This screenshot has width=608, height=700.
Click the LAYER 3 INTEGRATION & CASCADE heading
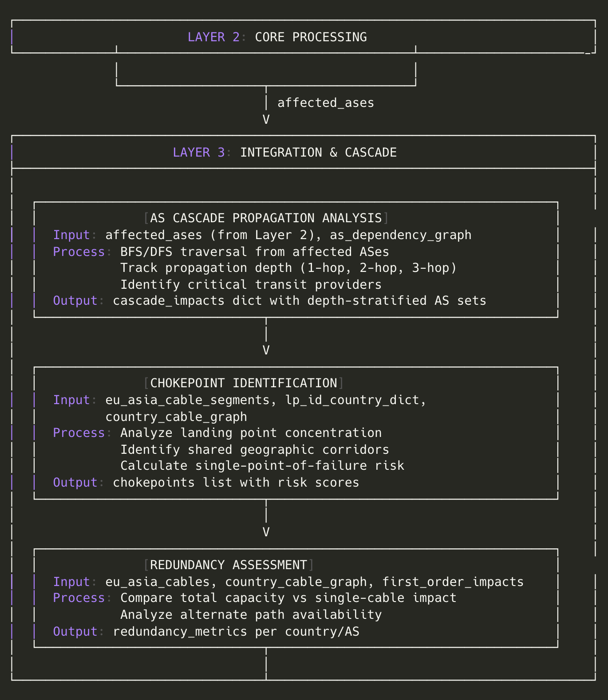coord(284,153)
